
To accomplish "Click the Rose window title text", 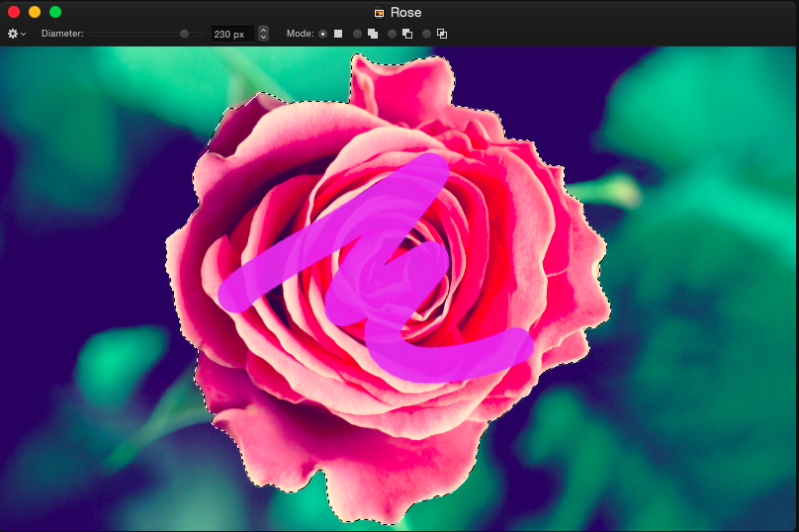I will tap(405, 13).
